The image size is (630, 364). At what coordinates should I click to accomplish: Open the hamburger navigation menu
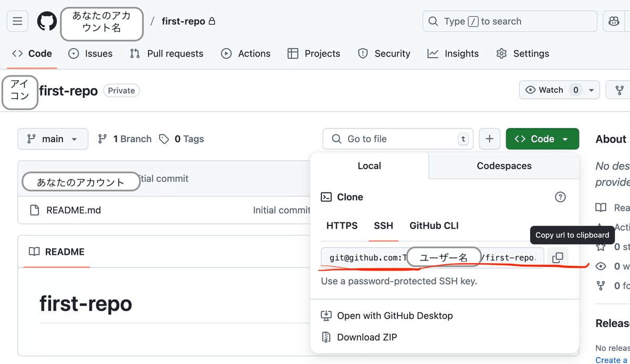tap(17, 21)
